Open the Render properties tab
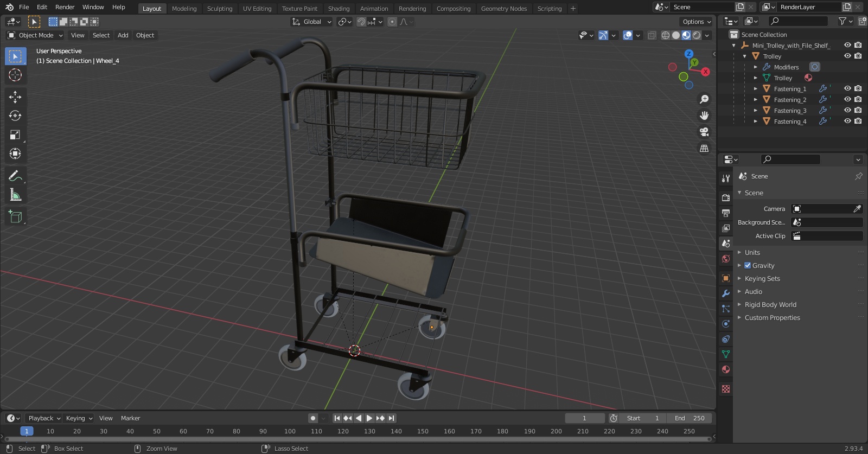 tap(726, 197)
